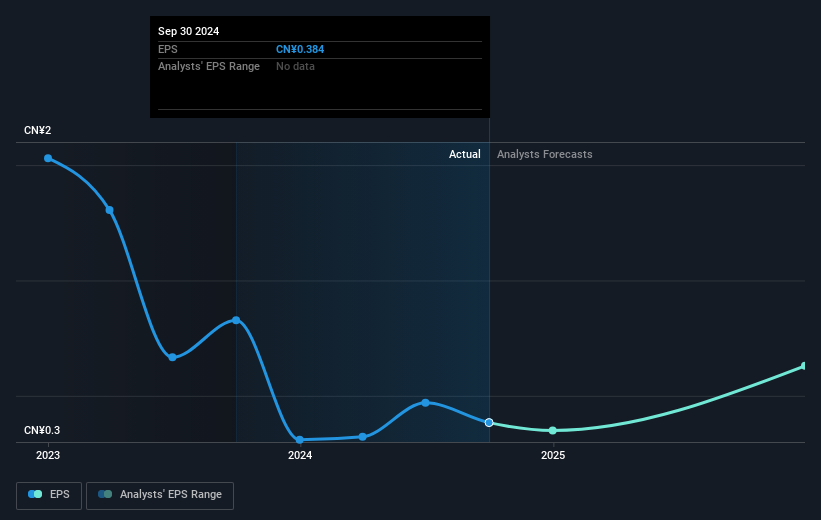Click the CN¥2 y-axis label
This screenshot has width=821, height=520.
38,130
